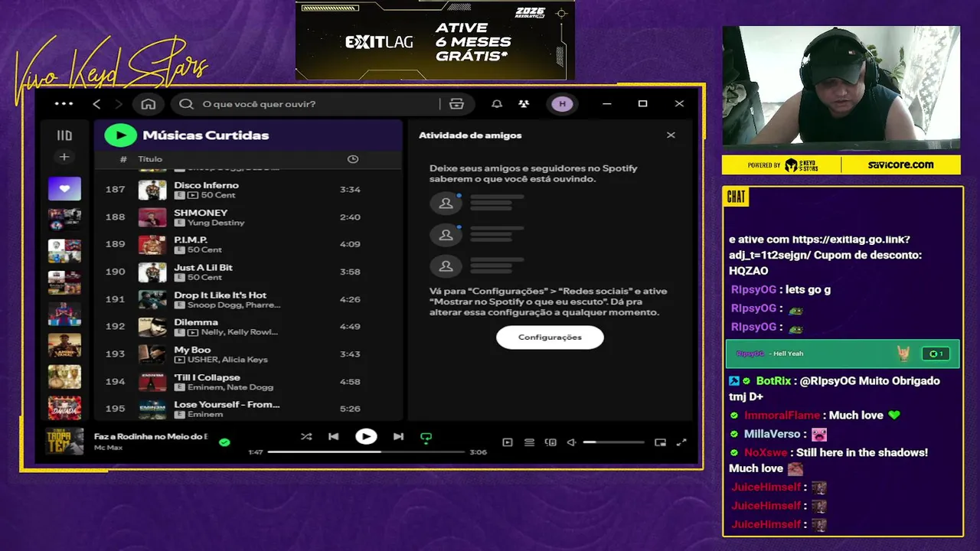This screenshot has height=551, width=980.
Task: Skip to previous track
Action: click(x=334, y=437)
